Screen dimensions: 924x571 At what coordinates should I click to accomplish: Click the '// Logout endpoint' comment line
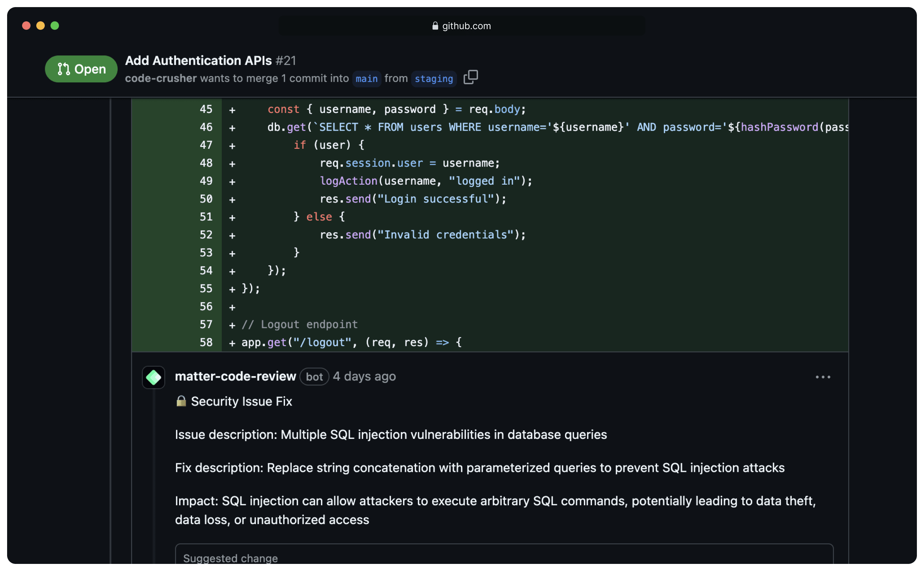[x=299, y=325]
